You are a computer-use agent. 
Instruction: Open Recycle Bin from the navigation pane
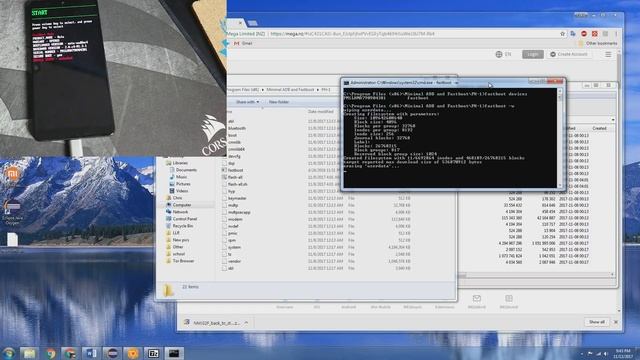click(x=183, y=226)
